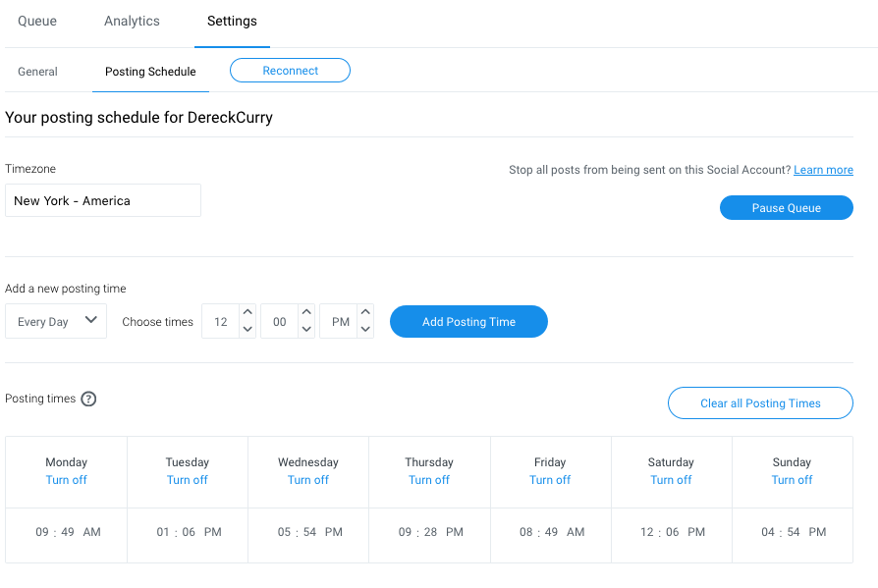Follow the Learn more link
Viewport: 878px width, 588px height.
coord(823,170)
